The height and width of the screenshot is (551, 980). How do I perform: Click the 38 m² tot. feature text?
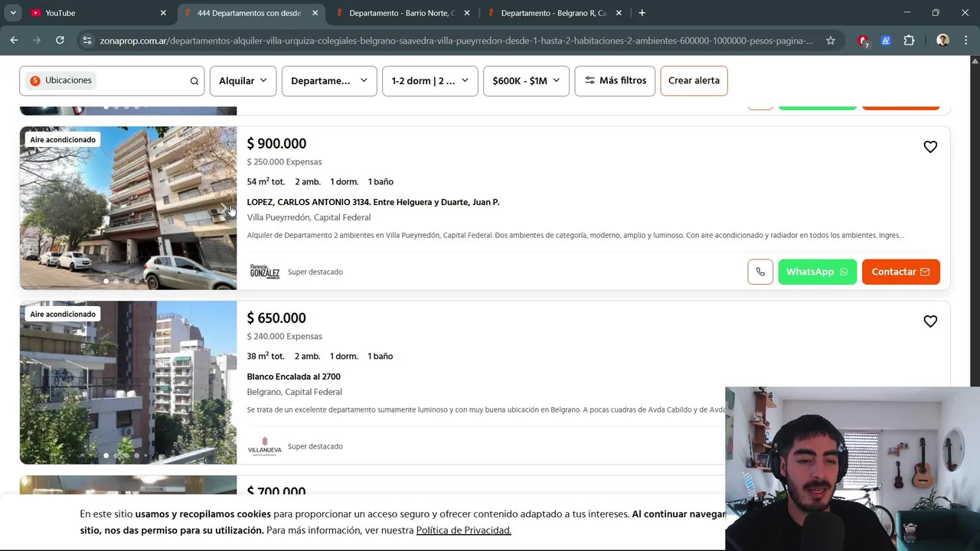click(266, 356)
